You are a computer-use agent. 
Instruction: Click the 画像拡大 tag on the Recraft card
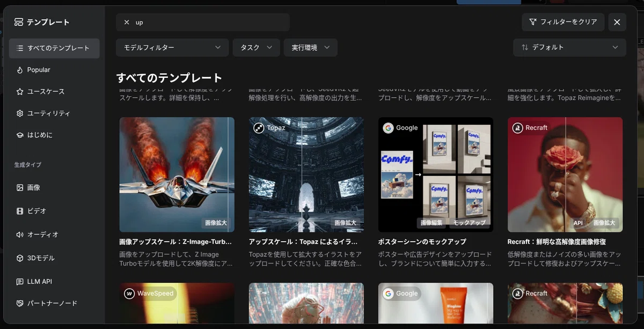coord(604,222)
